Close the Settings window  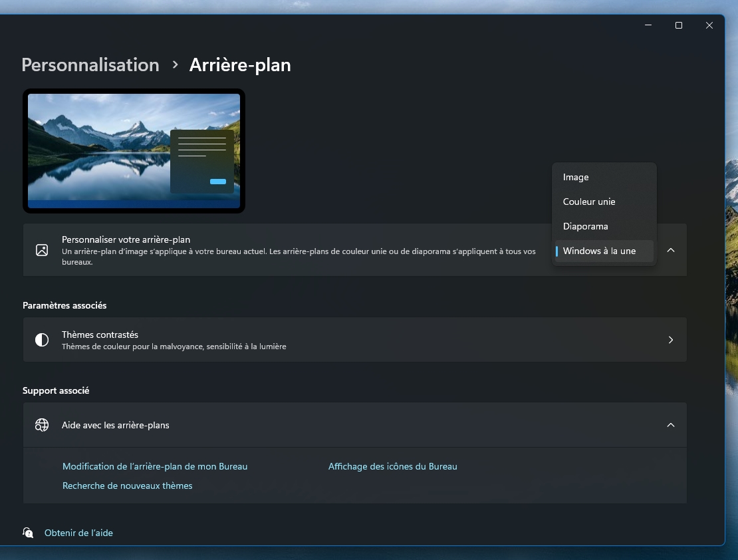pos(709,25)
